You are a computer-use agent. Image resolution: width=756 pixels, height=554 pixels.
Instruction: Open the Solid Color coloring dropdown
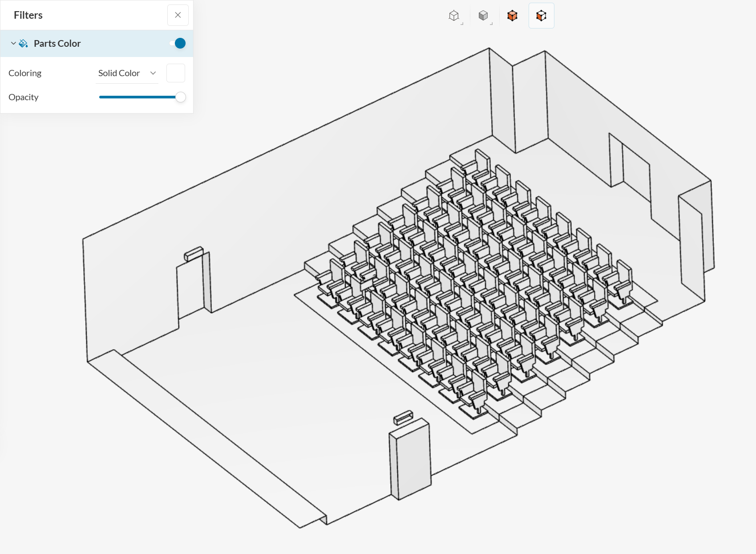click(x=127, y=73)
